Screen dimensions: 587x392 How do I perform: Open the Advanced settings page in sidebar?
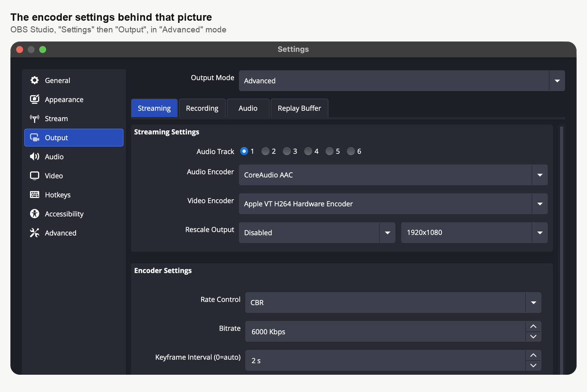click(74, 232)
